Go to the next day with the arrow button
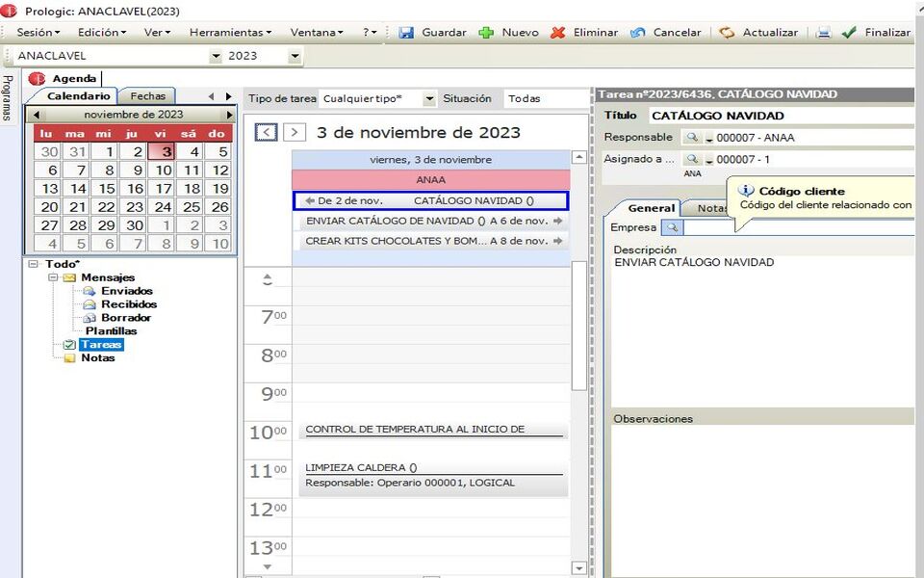This screenshot has height=578, width=924. click(x=294, y=131)
